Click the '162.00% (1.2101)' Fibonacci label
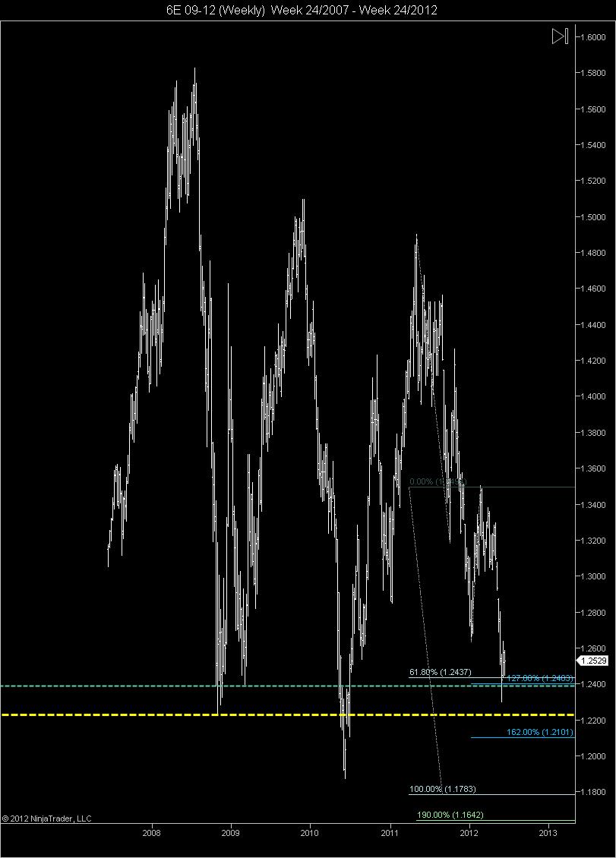 click(539, 732)
